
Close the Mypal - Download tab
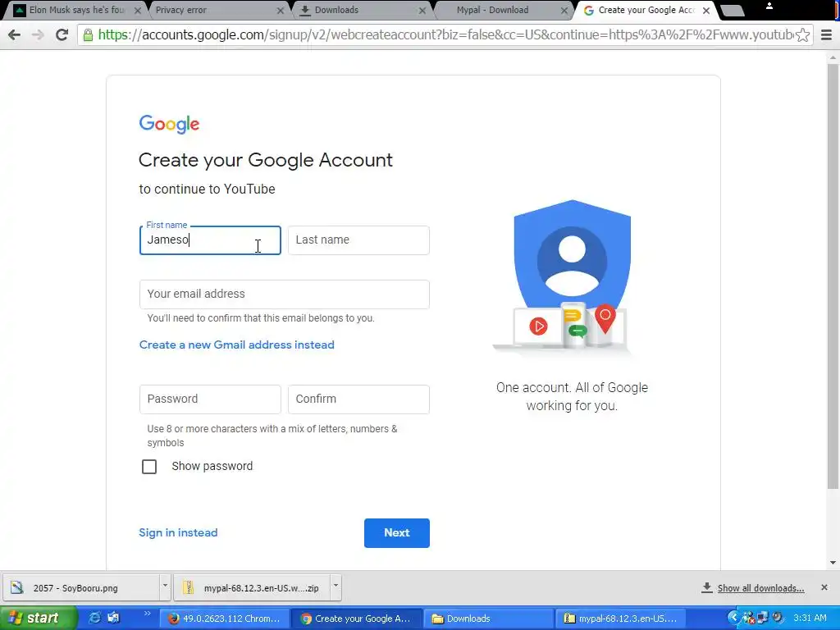point(564,10)
